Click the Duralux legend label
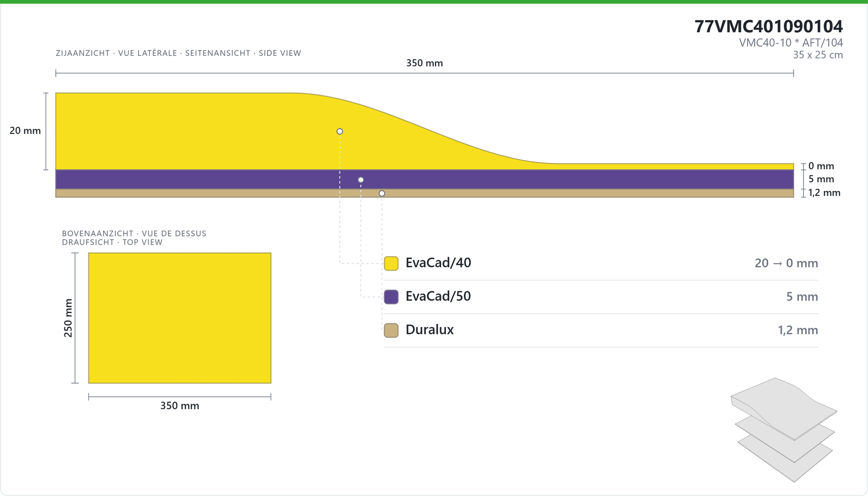Viewport: 868px width, 496px height. [430, 329]
